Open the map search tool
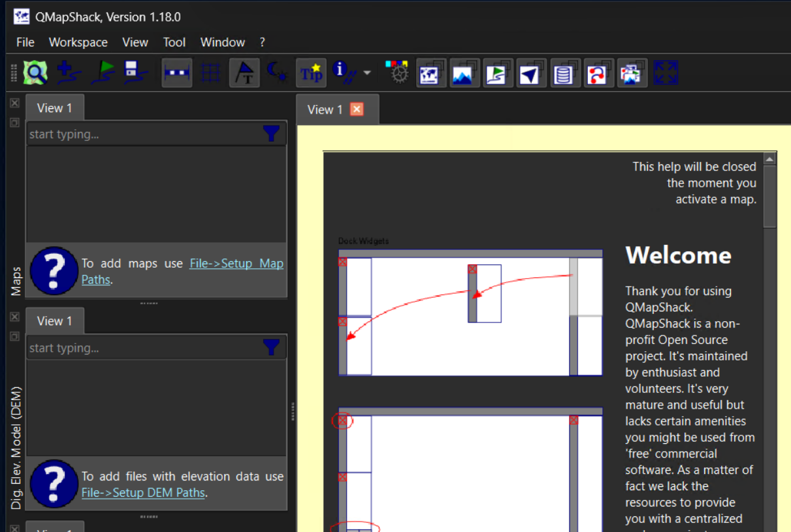The image size is (791, 532). (35, 72)
